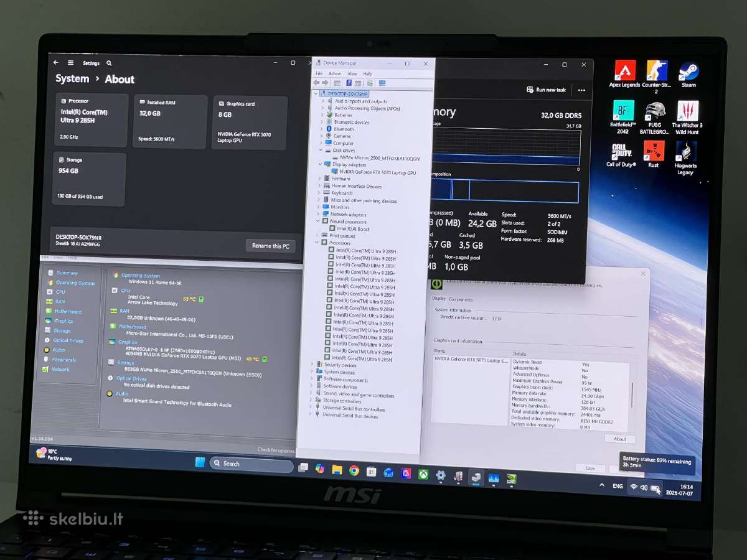Screen dimensions: 747x560
Task: Click the Settings search magnifier icon
Action: pos(109,63)
